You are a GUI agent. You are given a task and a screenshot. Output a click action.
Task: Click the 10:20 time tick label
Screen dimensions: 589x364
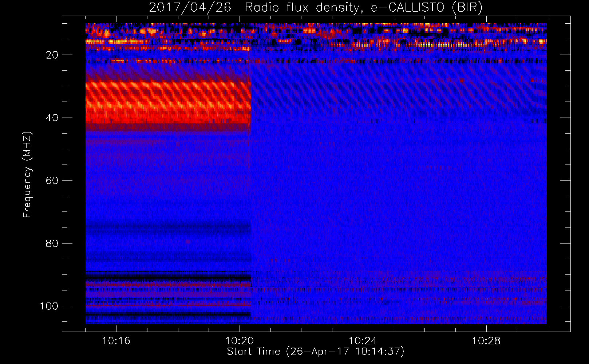tap(240, 341)
